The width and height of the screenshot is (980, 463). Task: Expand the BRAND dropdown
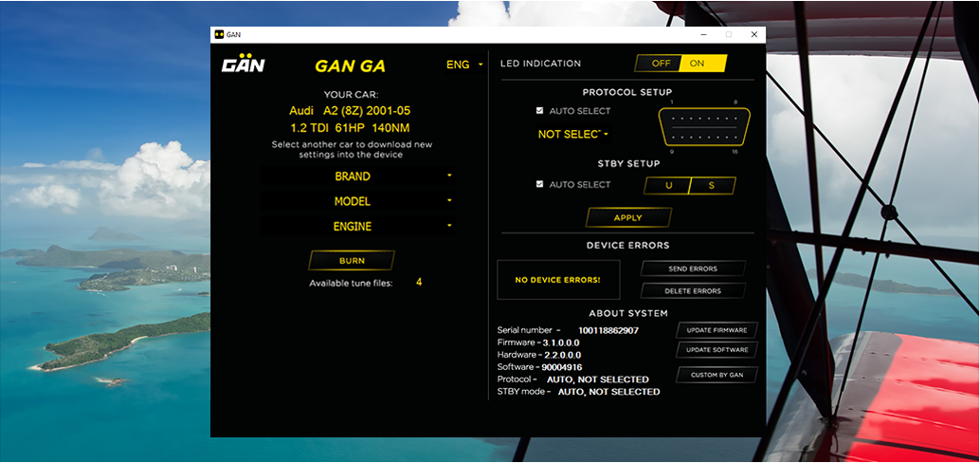[x=357, y=176]
